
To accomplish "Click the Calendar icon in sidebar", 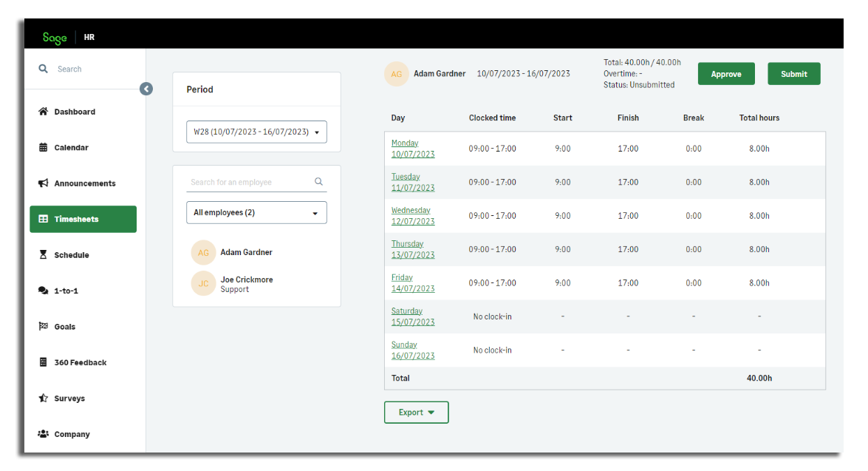I will pyautogui.click(x=43, y=147).
